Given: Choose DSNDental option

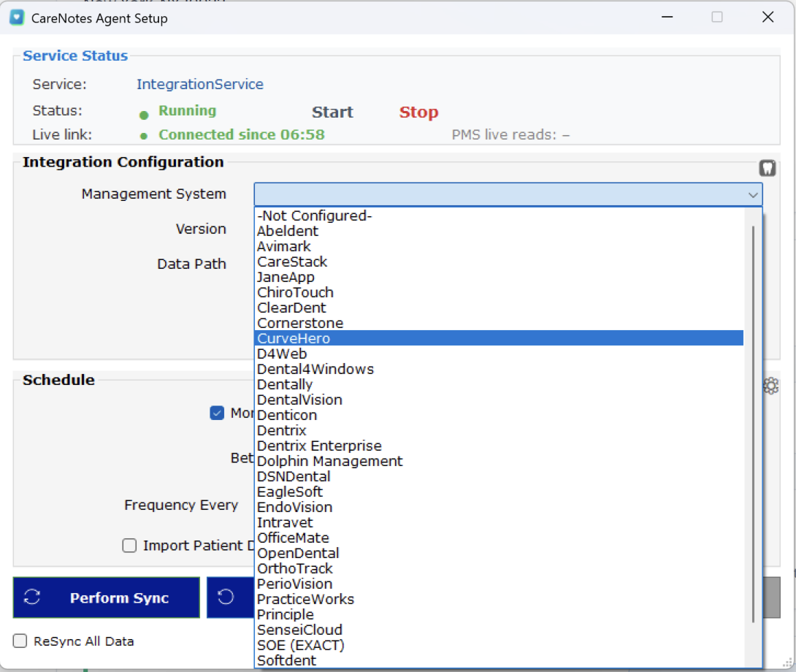Looking at the screenshot, I should 499,476.
